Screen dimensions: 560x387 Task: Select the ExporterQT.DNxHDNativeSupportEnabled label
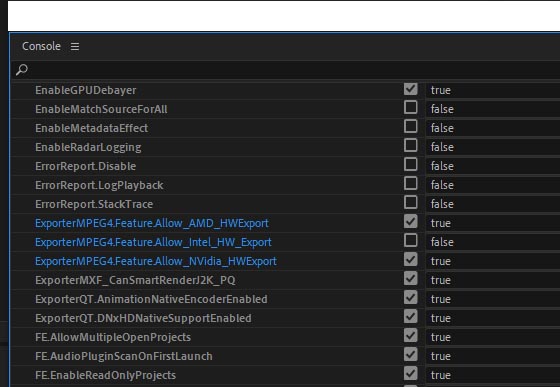144,318
